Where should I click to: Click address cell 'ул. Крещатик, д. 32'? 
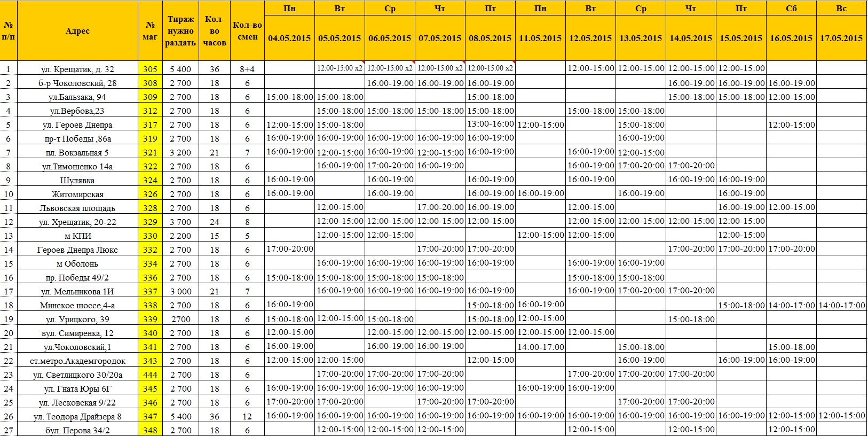77,69
